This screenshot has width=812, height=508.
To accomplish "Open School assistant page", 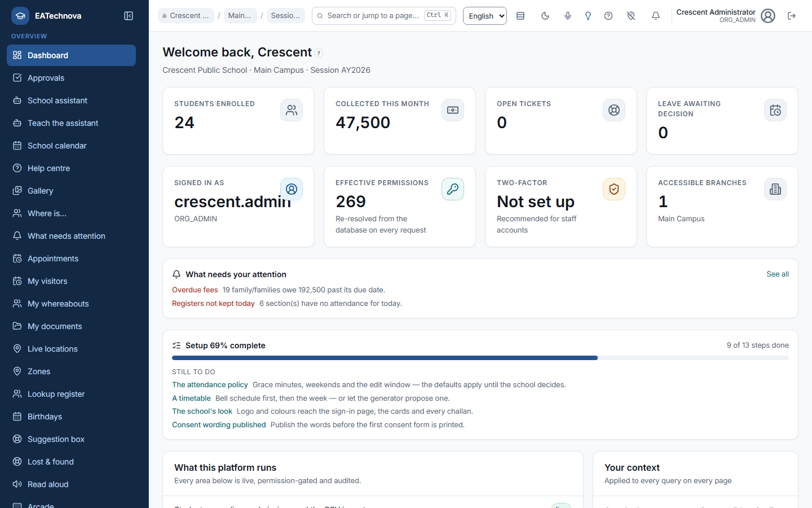I will pyautogui.click(x=71, y=100).
